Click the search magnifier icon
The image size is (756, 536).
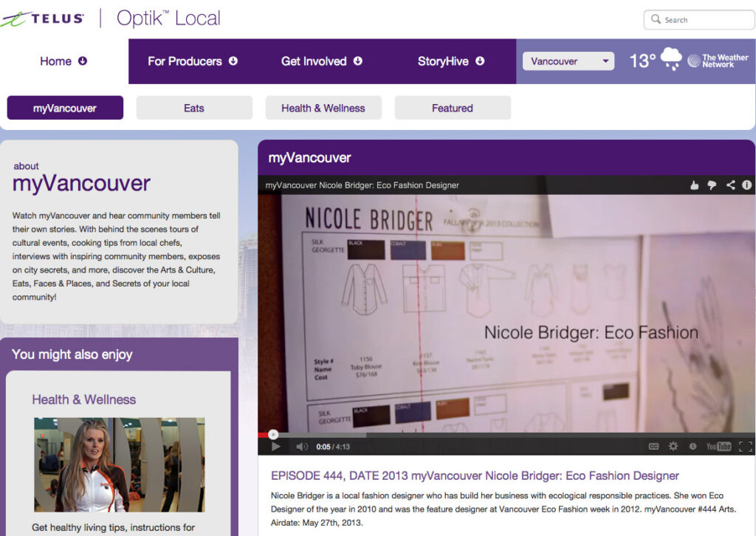click(x=656, y=18)
